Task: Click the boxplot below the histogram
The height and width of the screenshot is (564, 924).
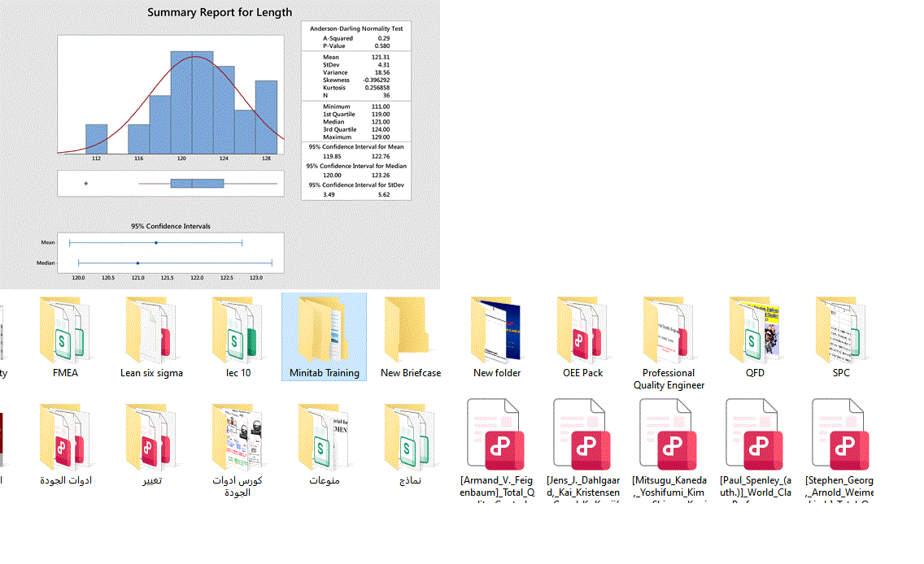Action: point(170,184)
